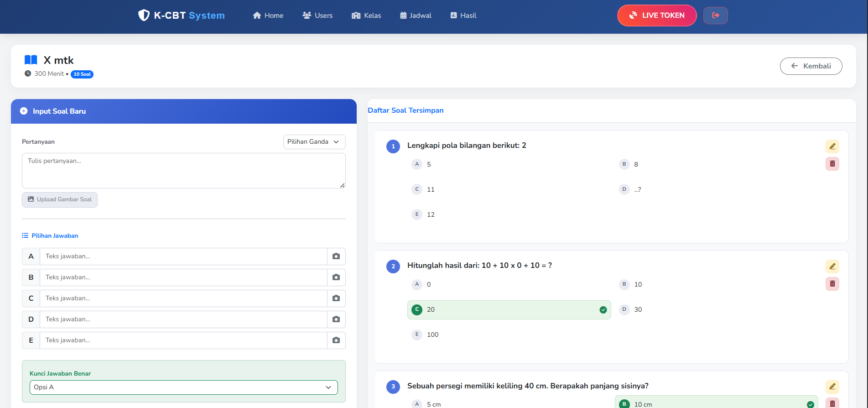Open the Users menu
868x408 pixels.
coord(317,16)
